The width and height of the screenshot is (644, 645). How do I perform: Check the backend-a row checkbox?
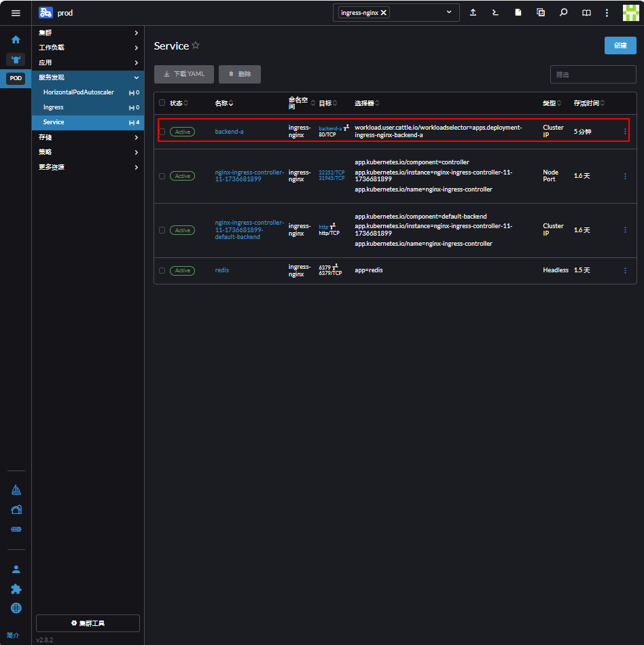162,132
